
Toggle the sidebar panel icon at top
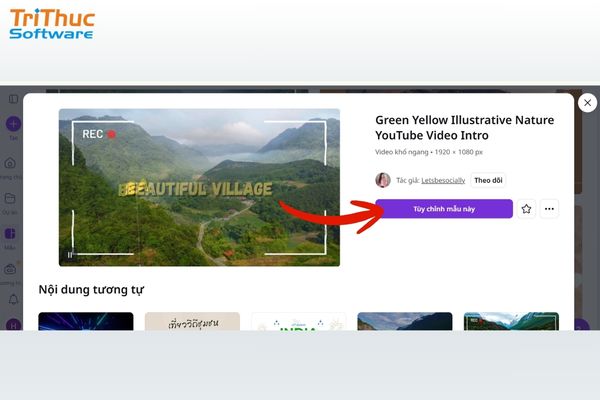point(13,99)
